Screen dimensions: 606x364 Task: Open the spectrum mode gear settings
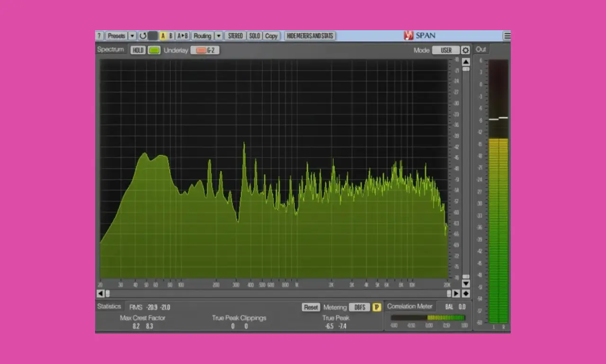click(465, 50)
